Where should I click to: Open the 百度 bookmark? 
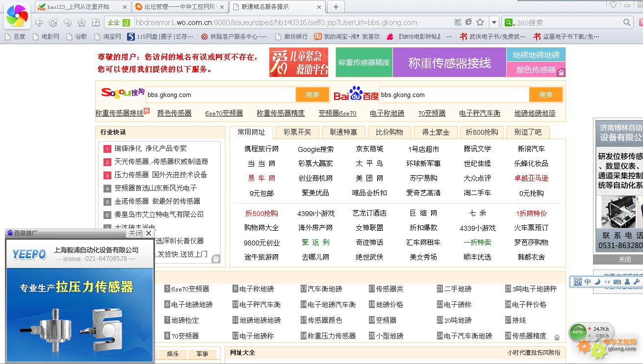point(15,37)
